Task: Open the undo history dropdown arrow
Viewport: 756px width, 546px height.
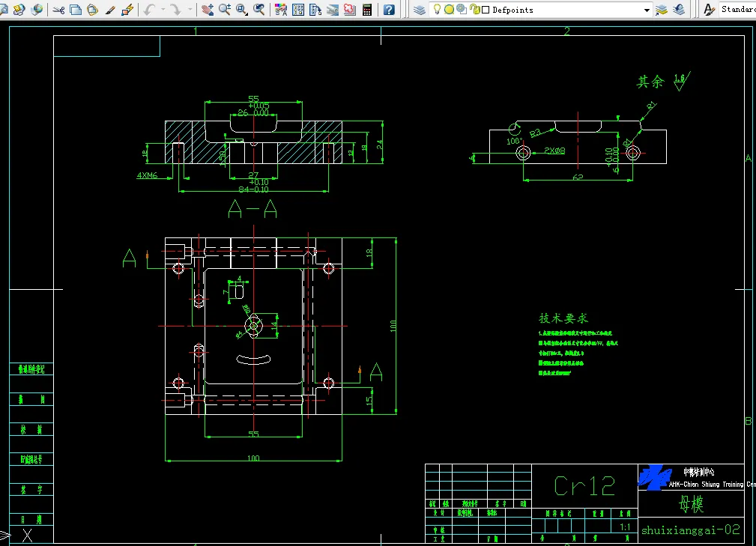Action: coord(163,9)
